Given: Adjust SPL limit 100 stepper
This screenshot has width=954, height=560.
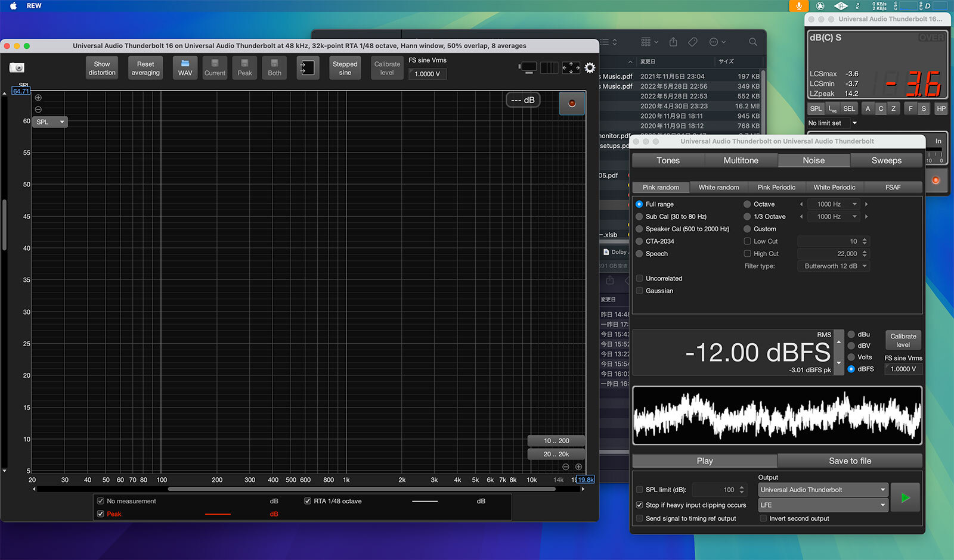Looking at the screenshot, I should click(742, 490).
